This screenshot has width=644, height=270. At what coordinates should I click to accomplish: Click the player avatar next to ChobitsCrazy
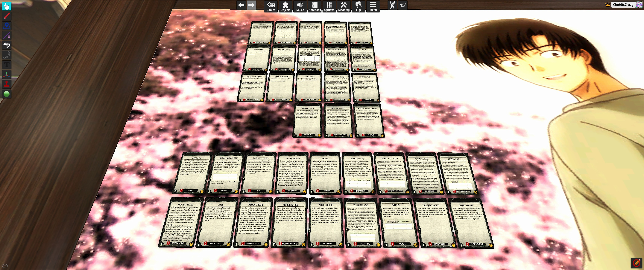tap(639, 4)
